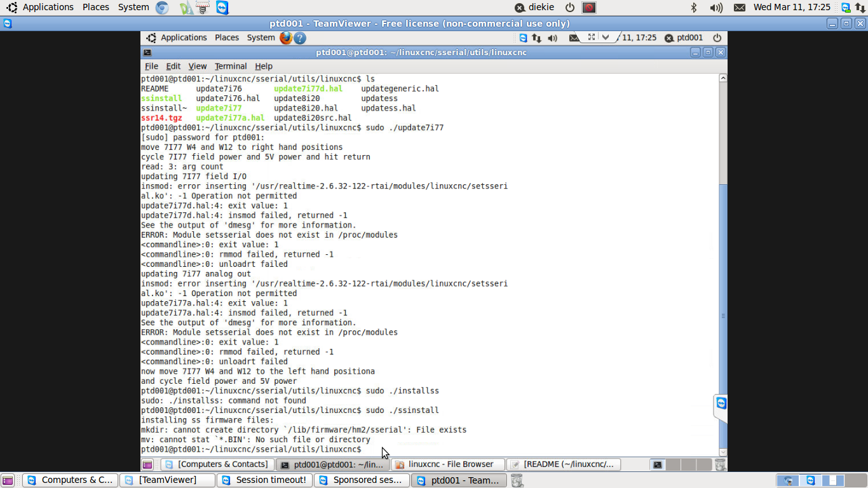This screenshot has width=868, height=488.
Task: Open the host clock Wed Mar 11, 17:25
Action: 792,8
